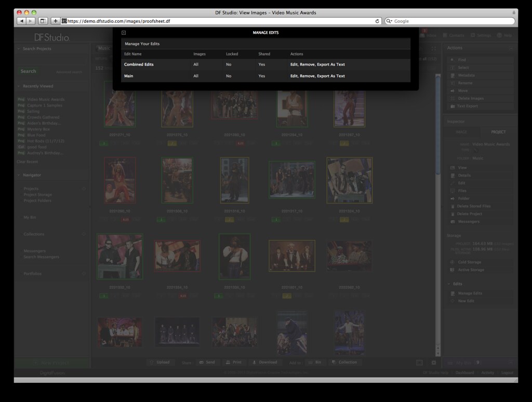This screenshot has height=402, width=532.
Task: Open the Advanced search link
Action: tap(69, 72)
